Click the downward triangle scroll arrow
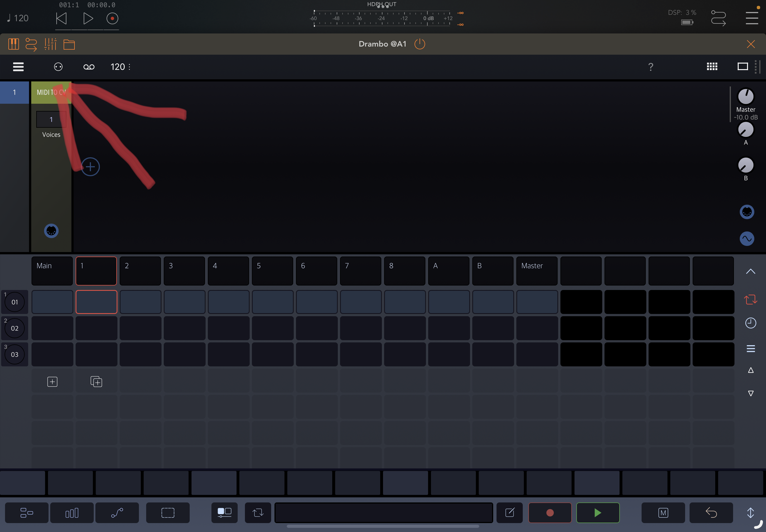 click(x=750, y=393)
